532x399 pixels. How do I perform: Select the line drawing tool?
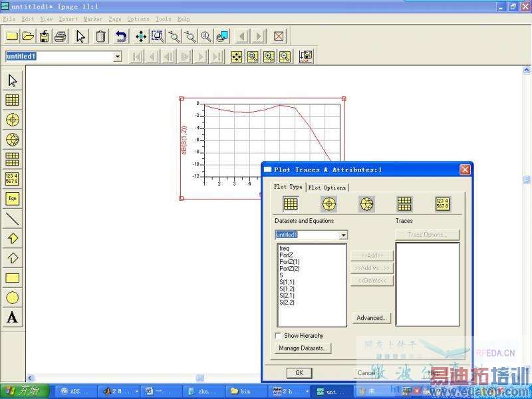(13, 219)
